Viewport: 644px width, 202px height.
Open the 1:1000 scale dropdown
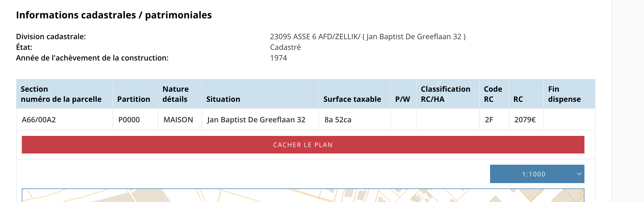tap(537, 174)
